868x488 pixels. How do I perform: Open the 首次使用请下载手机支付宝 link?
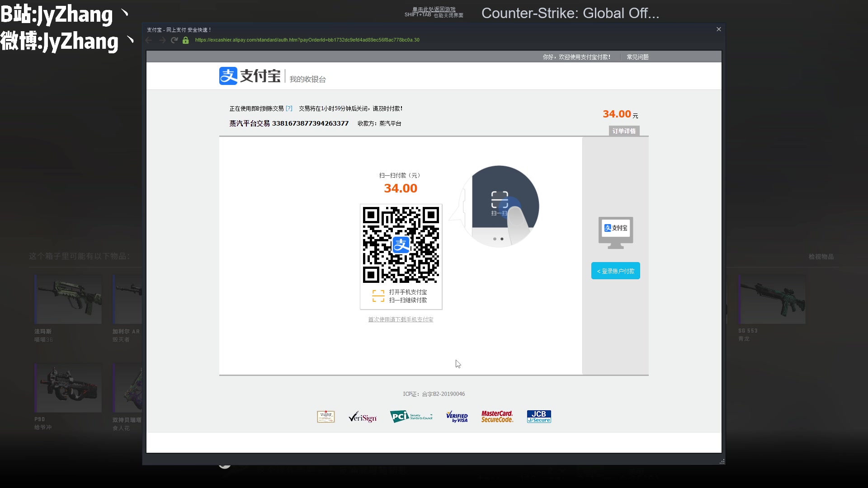401,319
